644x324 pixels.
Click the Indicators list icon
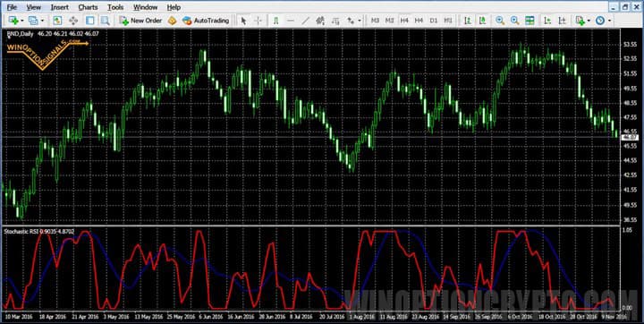click(580, 21)
